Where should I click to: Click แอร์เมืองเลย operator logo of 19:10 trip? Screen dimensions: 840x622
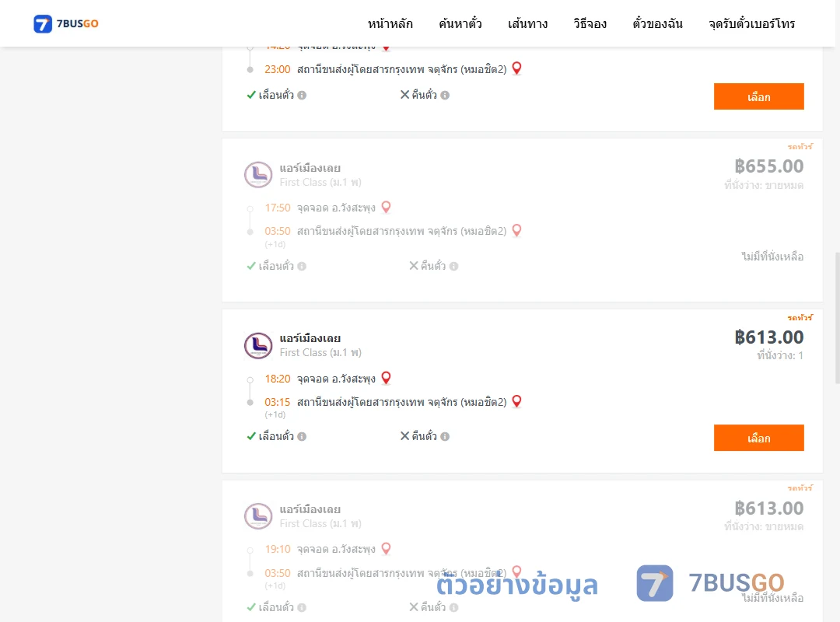pyautogui.click(x=258, y=516)
